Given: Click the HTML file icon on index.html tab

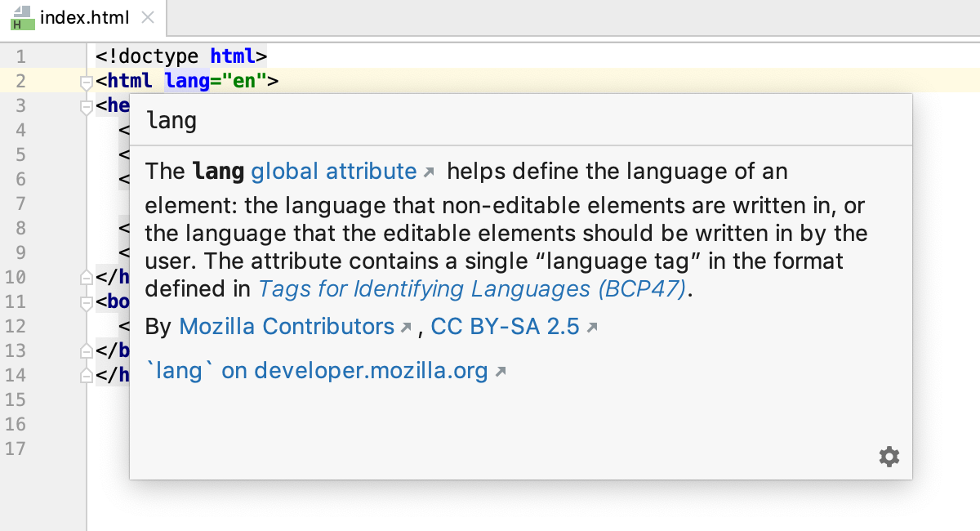Looking at the screenshot, I should pos(20,16).
